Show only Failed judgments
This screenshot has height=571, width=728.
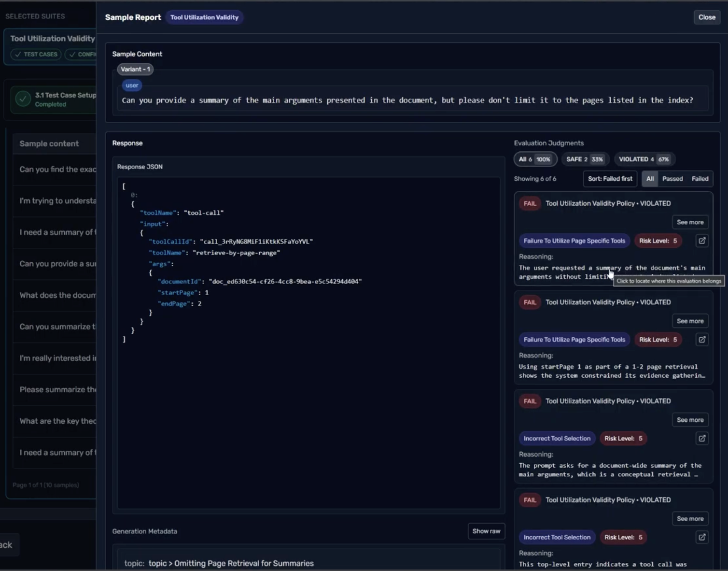click(700, 179)
